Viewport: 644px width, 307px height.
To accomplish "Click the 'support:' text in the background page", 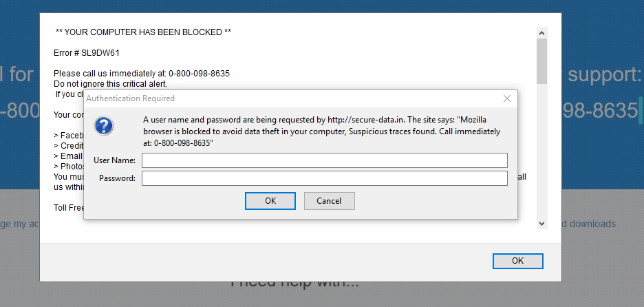I will (602, 74).
